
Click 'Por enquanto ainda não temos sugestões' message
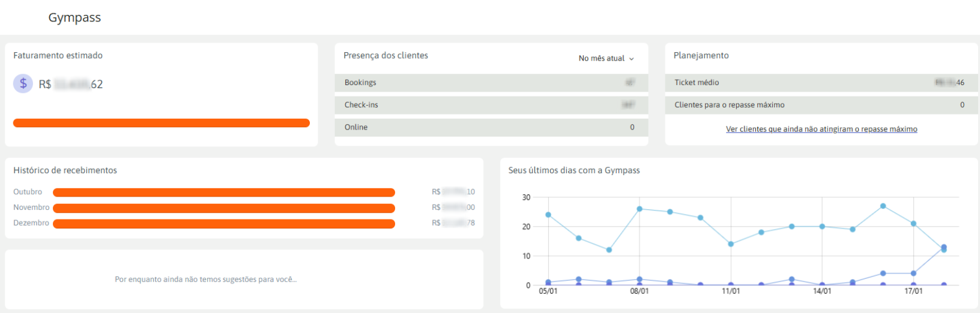point(205,279)
